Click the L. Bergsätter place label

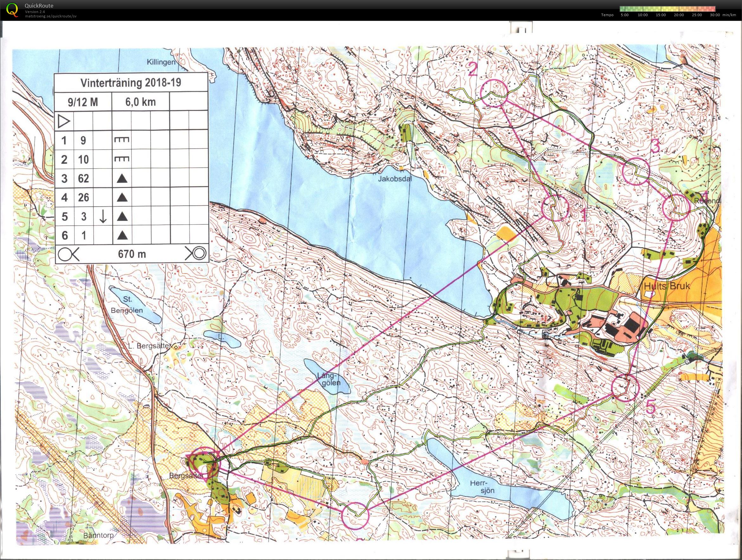150,345
